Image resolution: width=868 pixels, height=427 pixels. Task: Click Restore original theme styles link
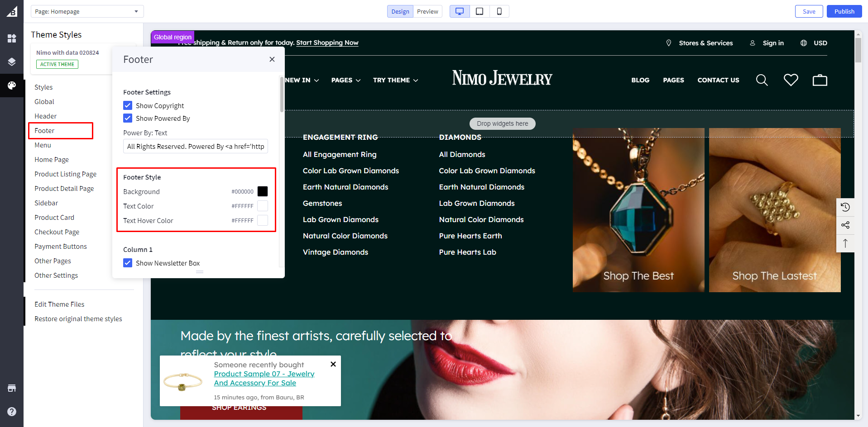(x=78, y=319)
